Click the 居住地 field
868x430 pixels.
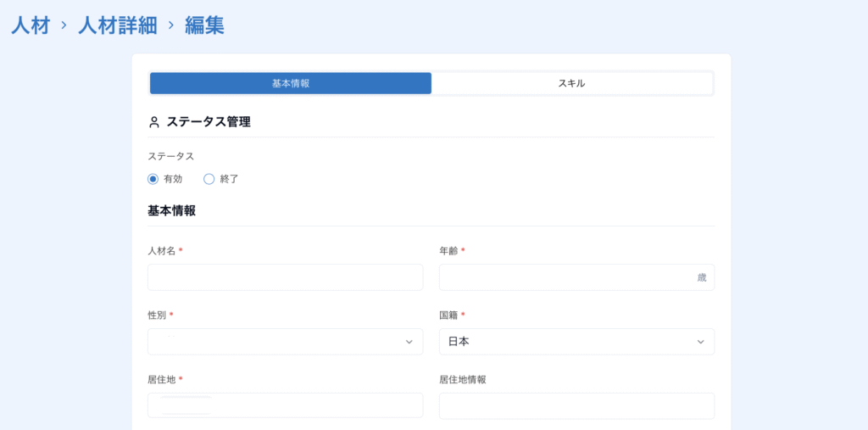click(285, 405)
